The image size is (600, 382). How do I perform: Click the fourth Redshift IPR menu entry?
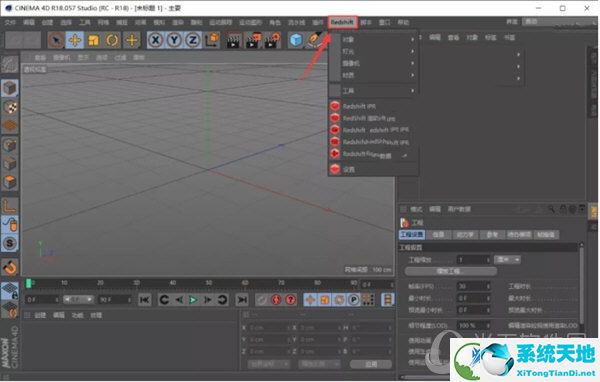(x=373, y=142)
